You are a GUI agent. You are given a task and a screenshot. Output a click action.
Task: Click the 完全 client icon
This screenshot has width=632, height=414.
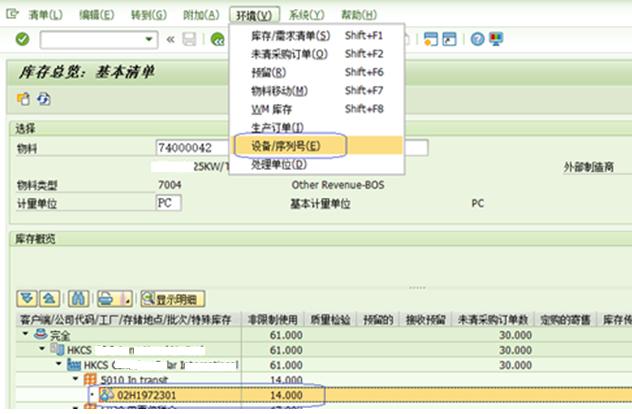point(41,334)
